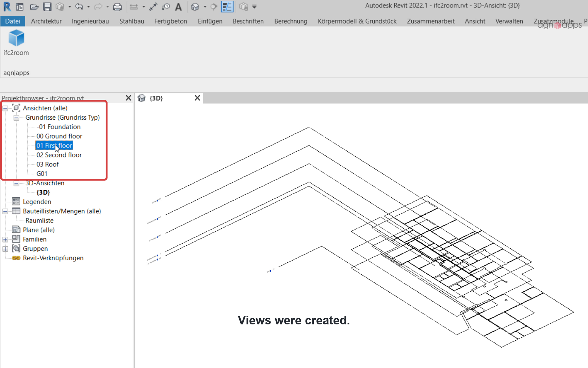Open the Datei menu button
588x368 pixels.
[13, 21]
